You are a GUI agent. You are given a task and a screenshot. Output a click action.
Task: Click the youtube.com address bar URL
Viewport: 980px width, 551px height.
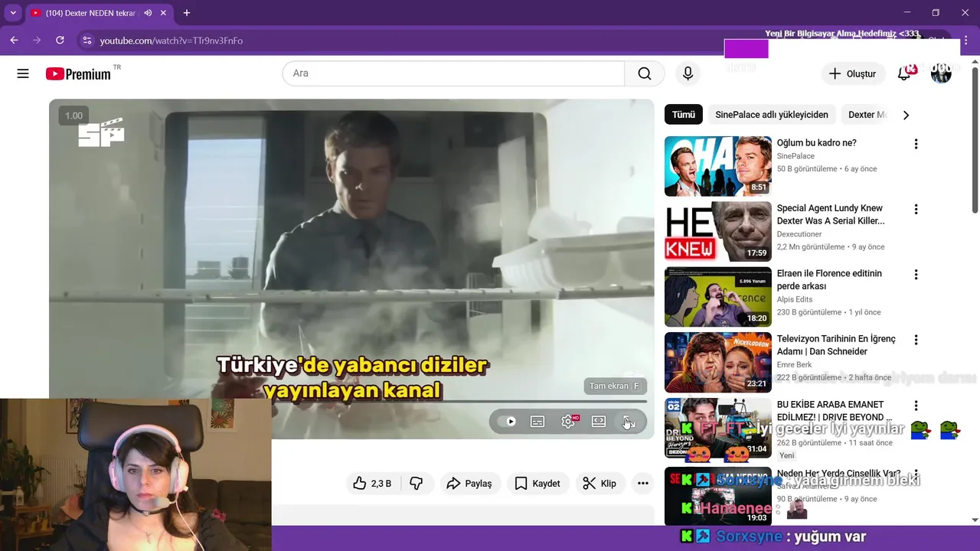[x=171, y=41]
